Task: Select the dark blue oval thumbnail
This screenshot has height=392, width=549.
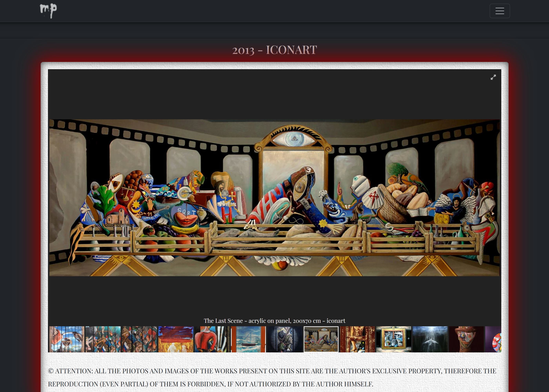Action: [285, 339]
